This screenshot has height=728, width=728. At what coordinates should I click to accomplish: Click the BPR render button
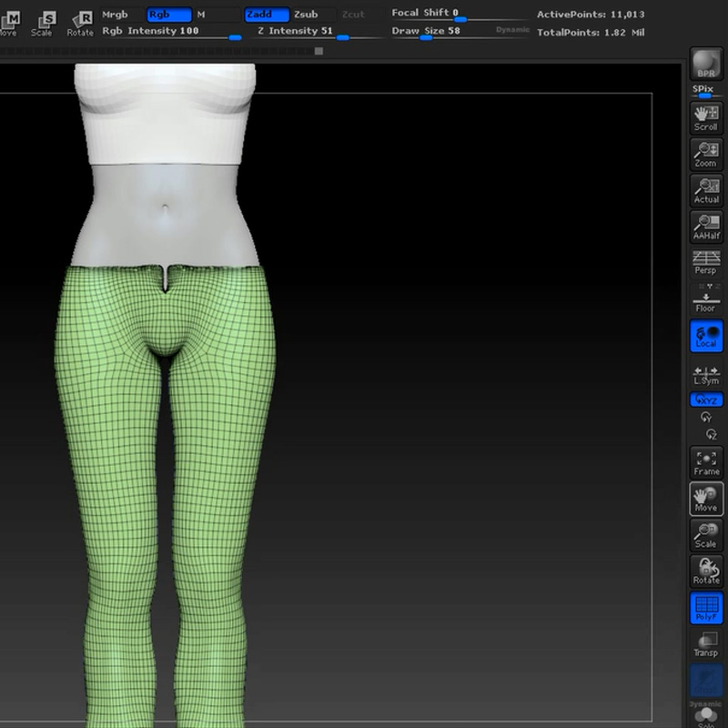(x=706, y=63)
